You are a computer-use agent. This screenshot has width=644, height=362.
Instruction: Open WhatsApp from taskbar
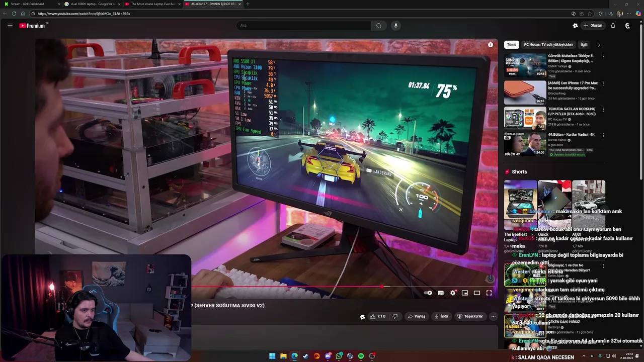(x=339, y=356)
